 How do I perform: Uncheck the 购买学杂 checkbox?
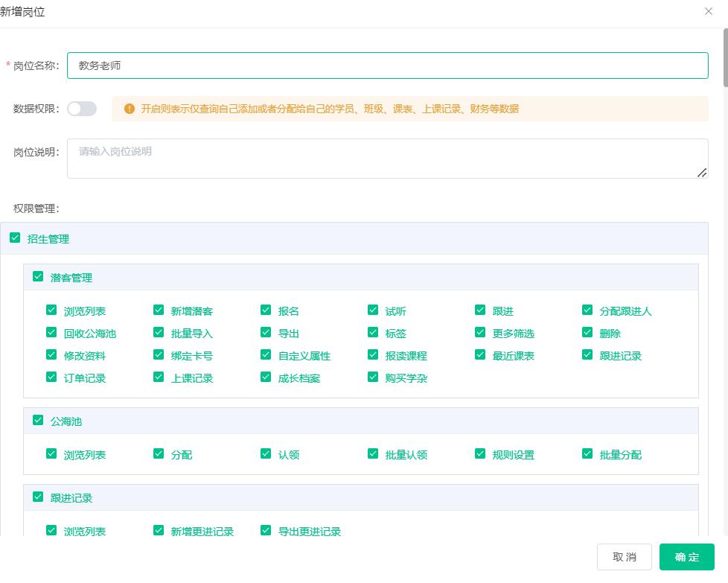coord(373,377)
